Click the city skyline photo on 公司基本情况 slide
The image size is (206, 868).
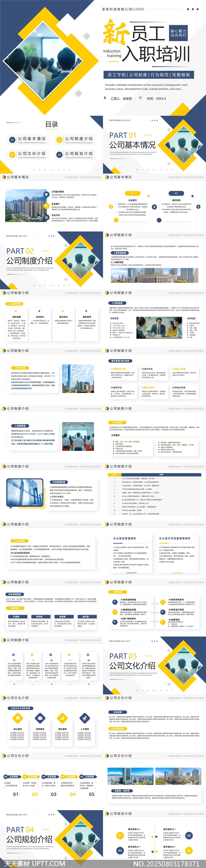26,206
